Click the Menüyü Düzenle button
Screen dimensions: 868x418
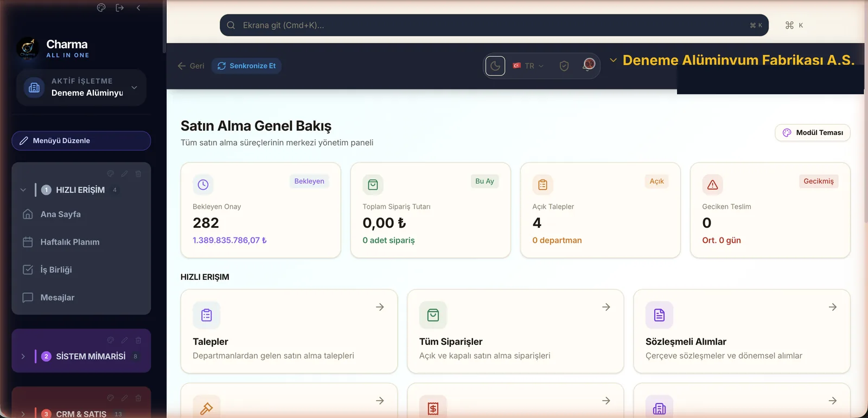pos(81,141)
